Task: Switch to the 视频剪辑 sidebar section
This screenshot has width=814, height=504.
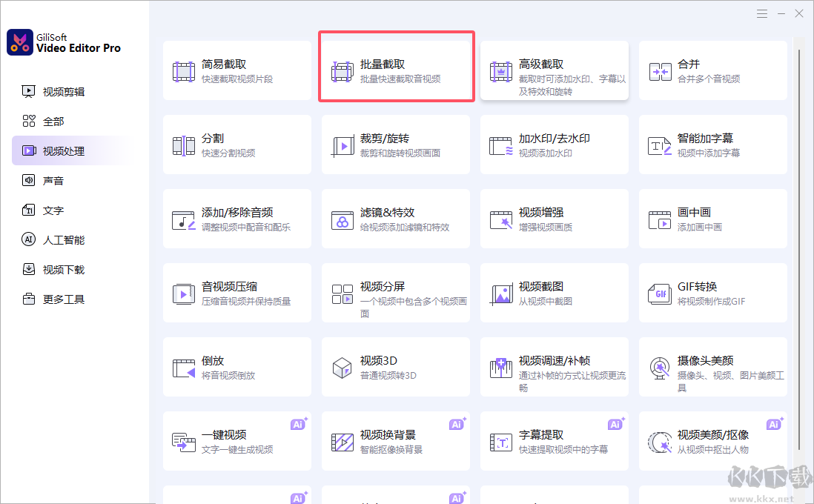Action: pos(63,92)
